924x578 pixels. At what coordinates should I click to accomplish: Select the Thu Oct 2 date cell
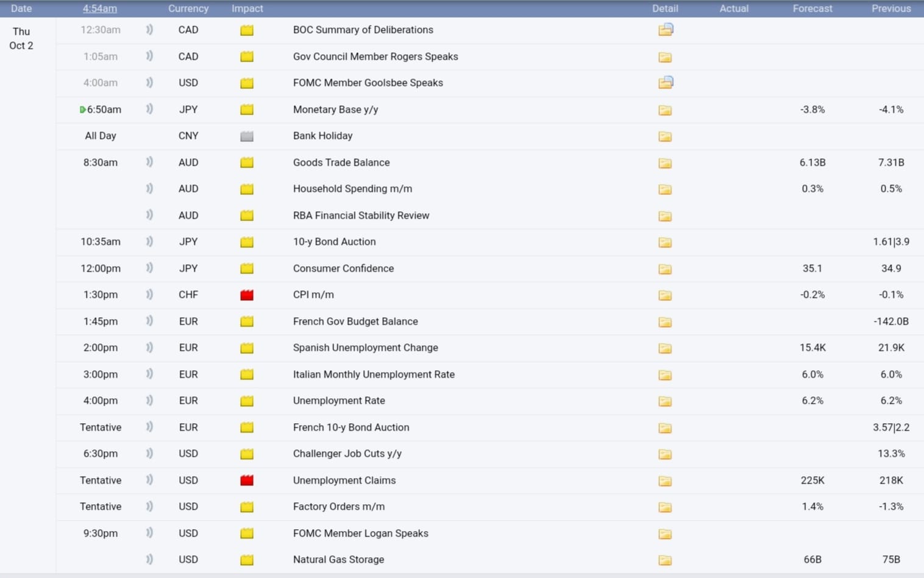pos(21,38)
